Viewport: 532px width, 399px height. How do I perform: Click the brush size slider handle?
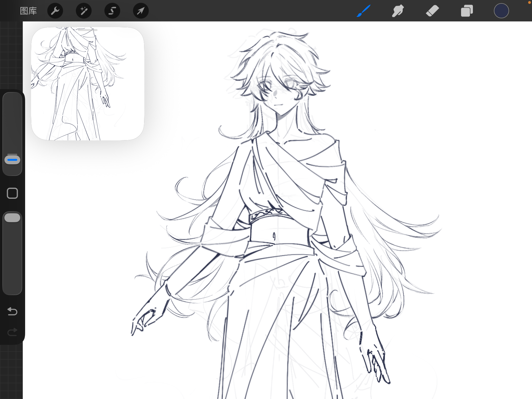tap(12, 160)
